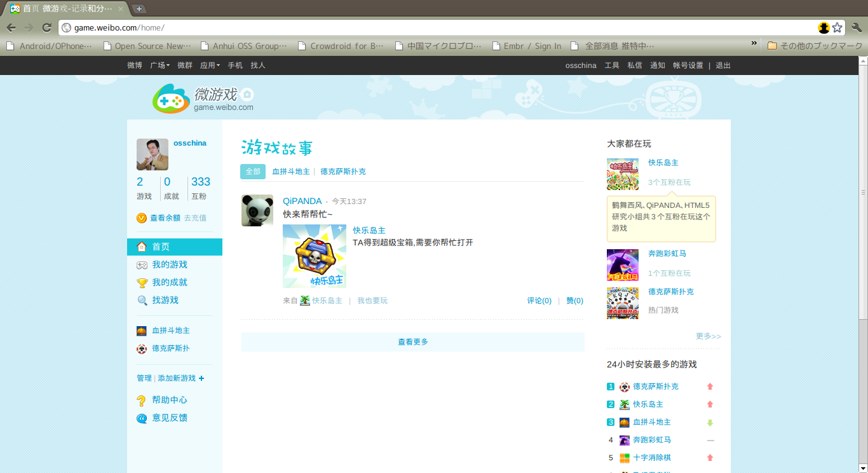Image resolution: width=868 pixels, height=473 pixels.
Task: Click the 微游戏 gamepad cloud logo
Action: click(x=171, y=99)
